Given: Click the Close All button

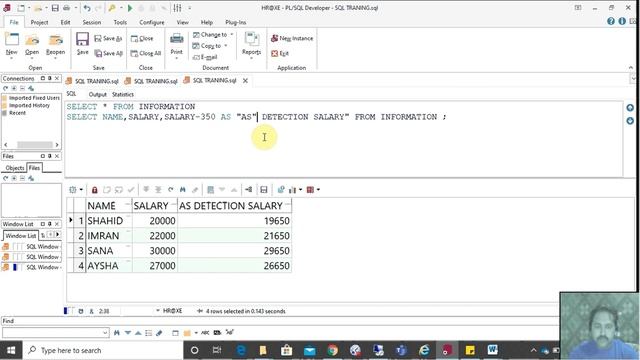Looking at the screenshot, I should coord(146,53).
